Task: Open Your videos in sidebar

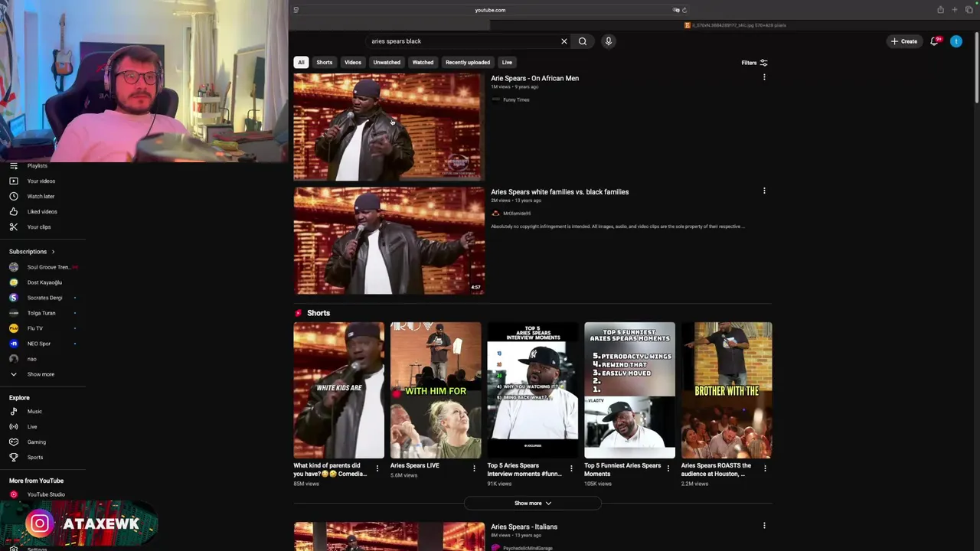Action: point(43,181)
